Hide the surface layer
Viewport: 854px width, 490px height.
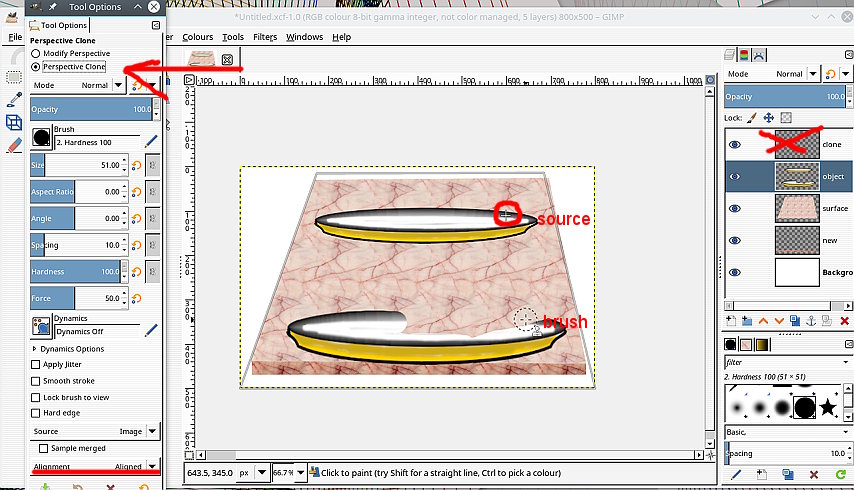coord(735,209)
